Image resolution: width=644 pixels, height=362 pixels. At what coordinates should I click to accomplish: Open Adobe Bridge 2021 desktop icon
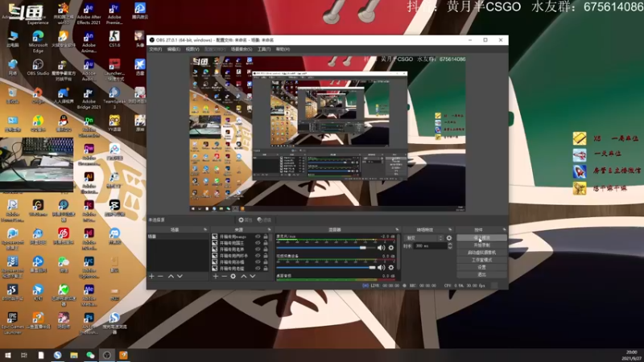point(89,98)
